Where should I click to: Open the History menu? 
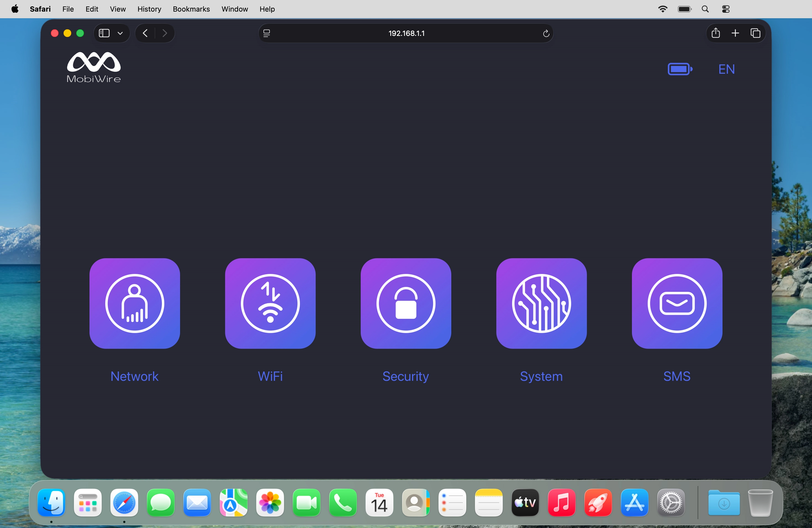pyautogui.click(x=149, y=9)
